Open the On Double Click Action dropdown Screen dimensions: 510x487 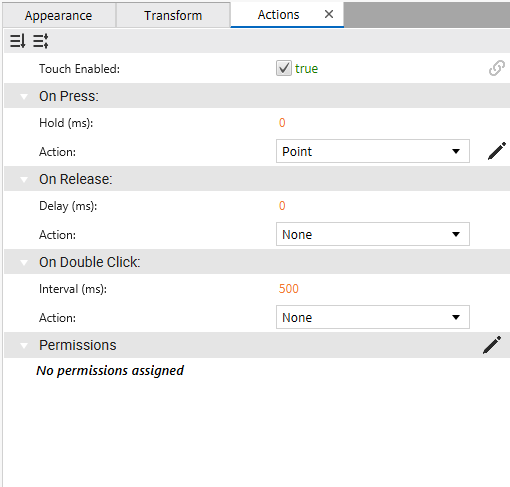pos(373,317)
